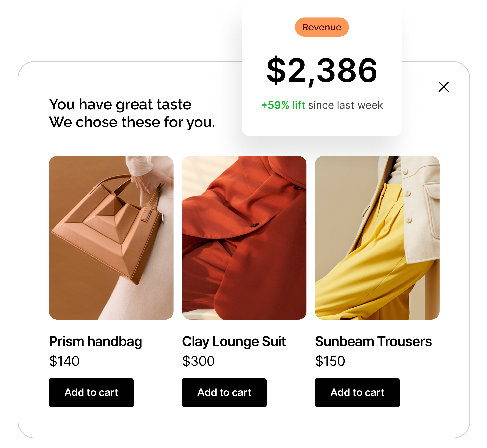This screenshot has width=487, height=448.
Task: Click the $300 suit price
Action: [x=198, y=361]
